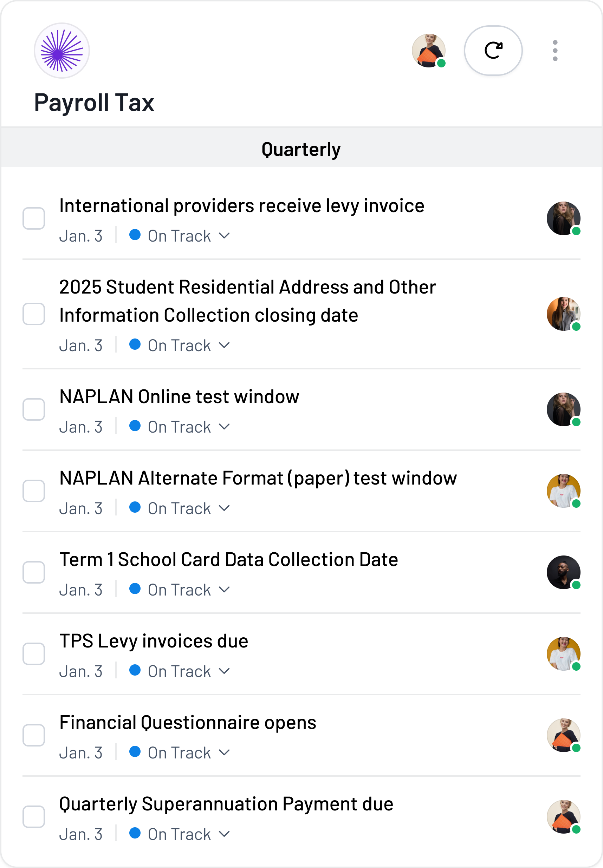Click the refresh button in header
The image size is (603, 868).
coord(493,51)
